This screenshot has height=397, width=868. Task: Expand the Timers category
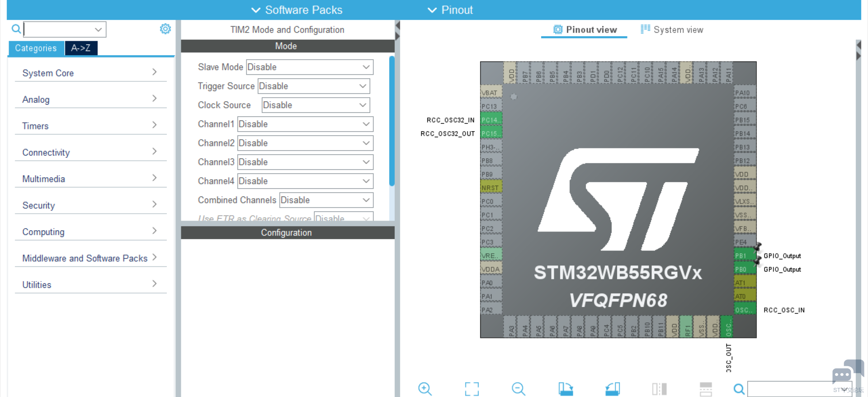[x=90, y=126]
